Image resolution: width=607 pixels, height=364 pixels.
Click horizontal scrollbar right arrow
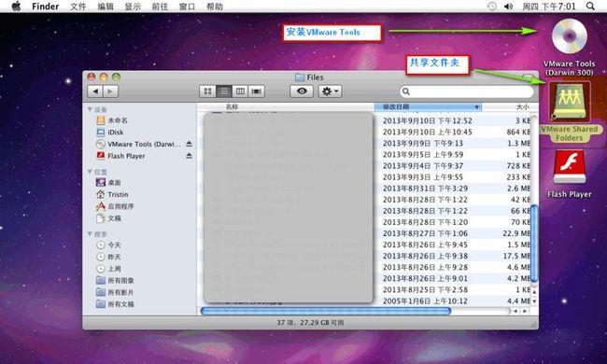(525, 311)
